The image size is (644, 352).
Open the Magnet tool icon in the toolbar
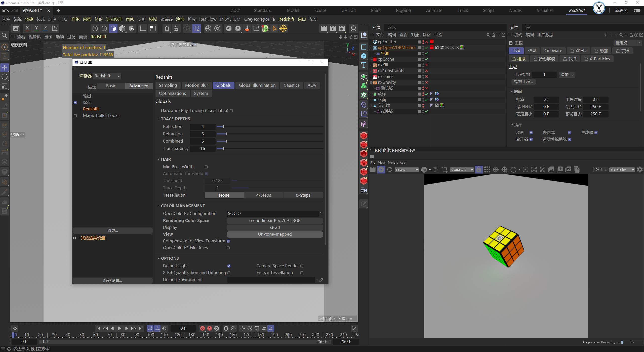click(x=167, y=28)
